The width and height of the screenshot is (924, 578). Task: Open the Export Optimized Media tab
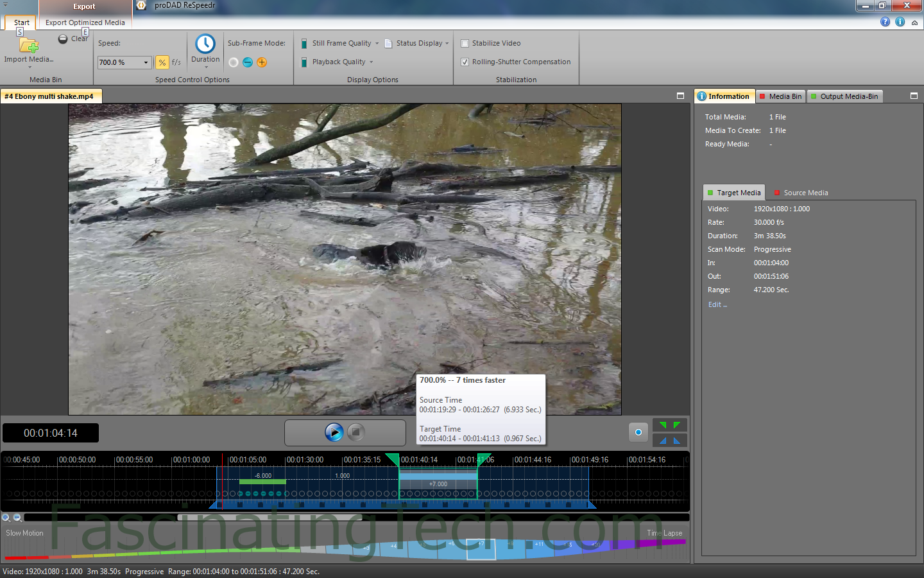click(85, 22)
